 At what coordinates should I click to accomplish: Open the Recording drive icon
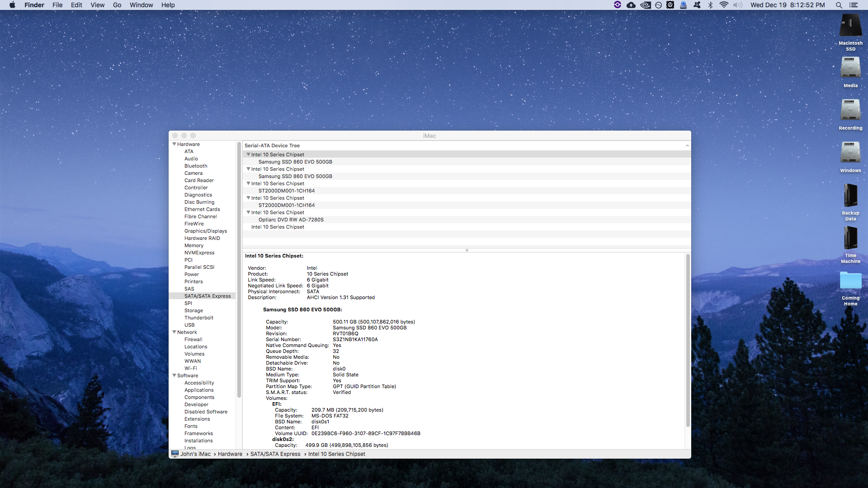pos(850,111)
